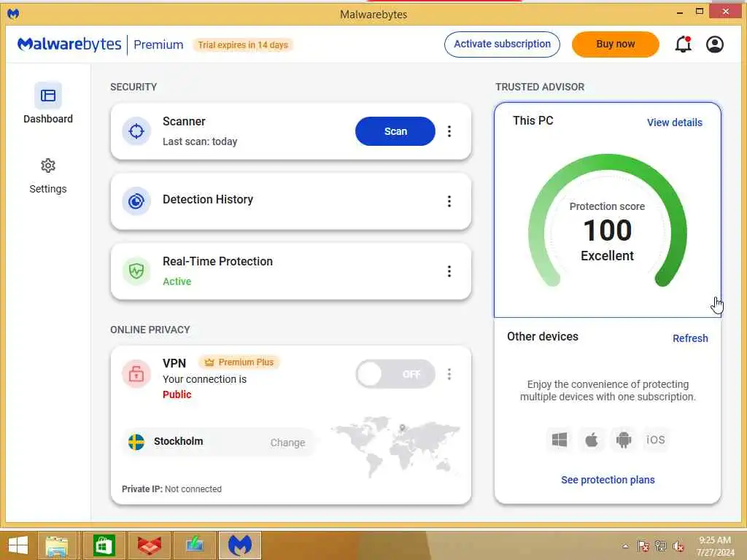Click the Scanner crosshair icon

point(136,131)
